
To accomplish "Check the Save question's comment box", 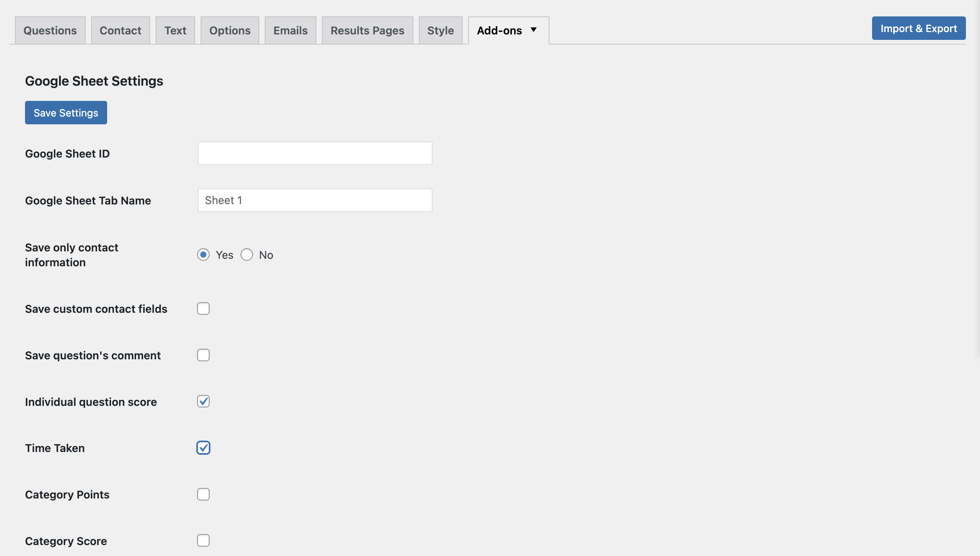I will coord(203,355).
